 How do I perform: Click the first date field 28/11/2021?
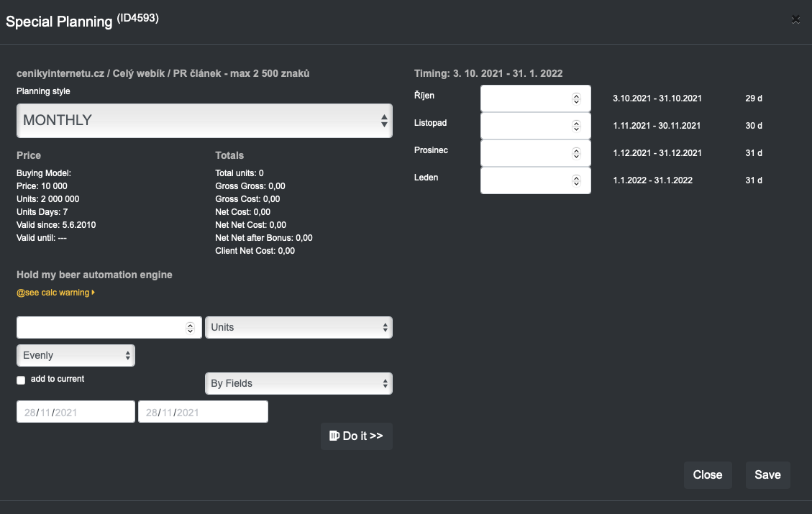click(x=76, y=412)
